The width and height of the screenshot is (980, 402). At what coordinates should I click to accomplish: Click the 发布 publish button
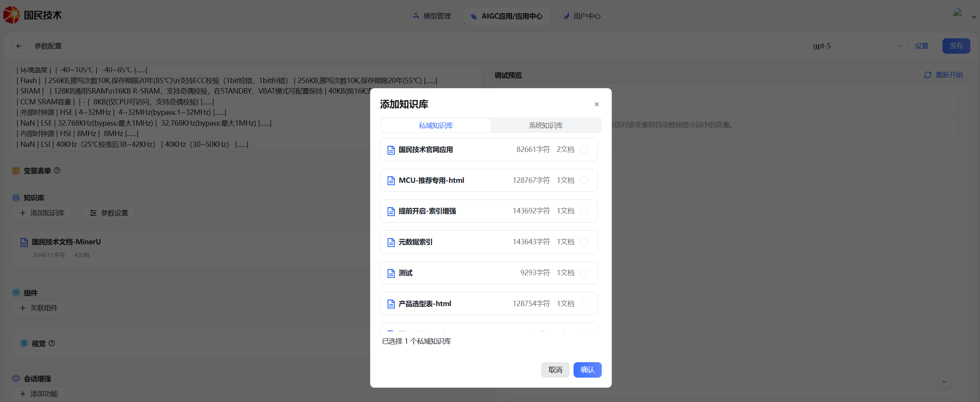point(956,46)
